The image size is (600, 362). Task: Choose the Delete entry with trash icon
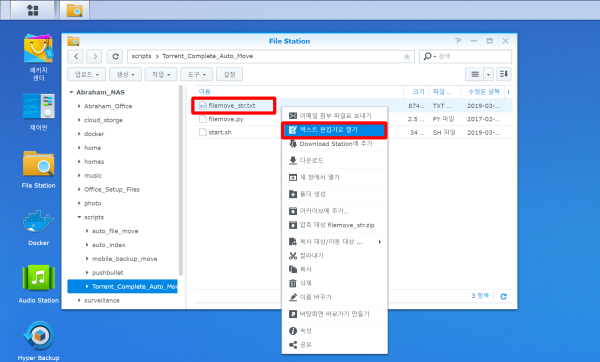tap(335, 283)
